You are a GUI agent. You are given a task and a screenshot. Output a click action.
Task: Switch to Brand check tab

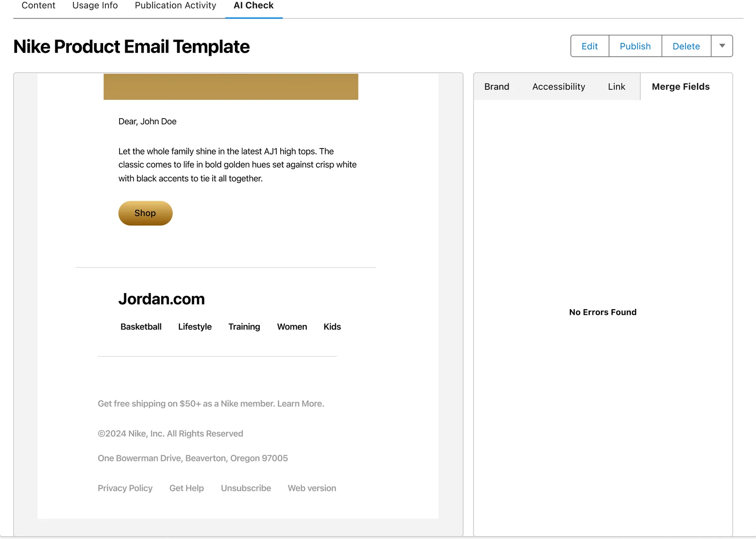coord(497,87)
